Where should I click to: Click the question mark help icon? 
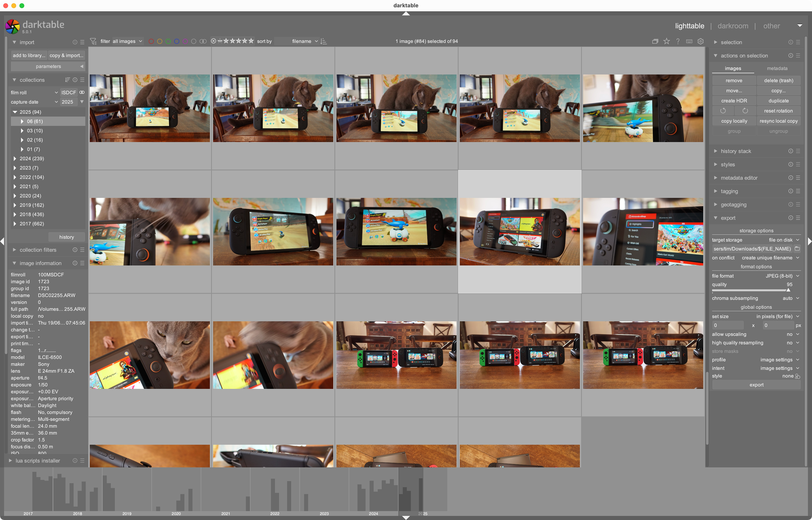[x=678, y=41]
